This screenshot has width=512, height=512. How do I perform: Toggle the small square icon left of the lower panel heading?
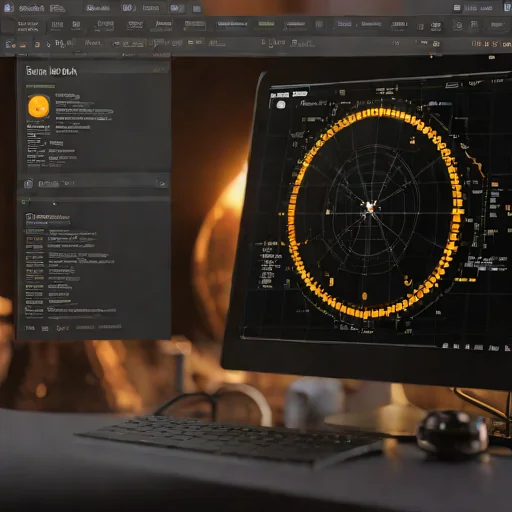point(29,216)
